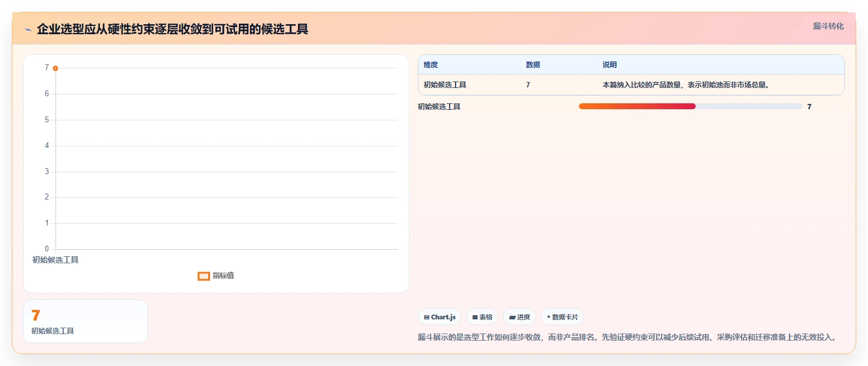Click the footnote starting 漏斗展示的是选型工作
This screenshot has width=868, height=366.
coord(627,338)
